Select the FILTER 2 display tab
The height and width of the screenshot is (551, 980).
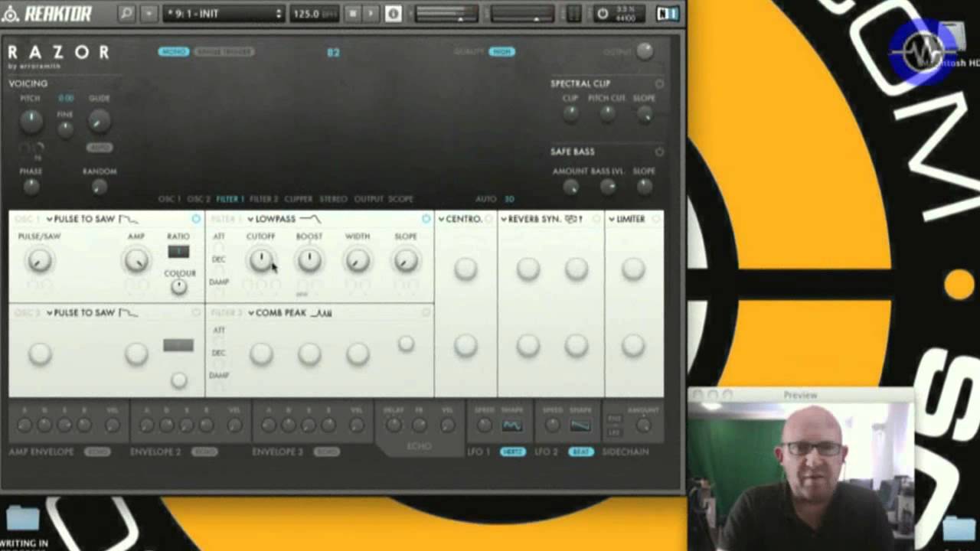(263, 199)
